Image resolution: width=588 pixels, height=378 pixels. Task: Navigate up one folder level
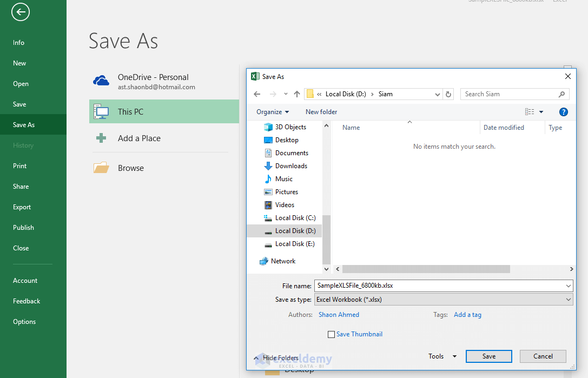[x=296, y=94]
